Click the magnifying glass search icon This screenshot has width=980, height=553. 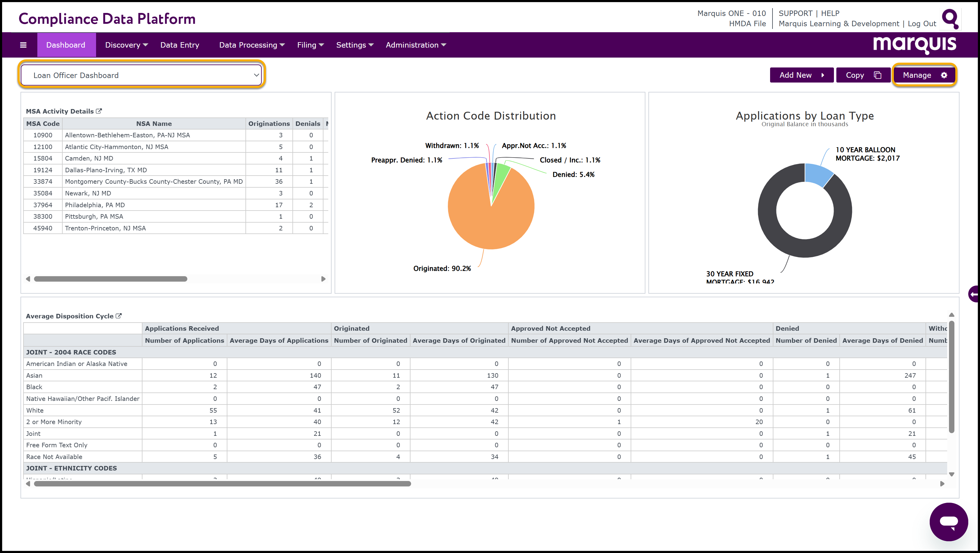(x=950, y=18)
